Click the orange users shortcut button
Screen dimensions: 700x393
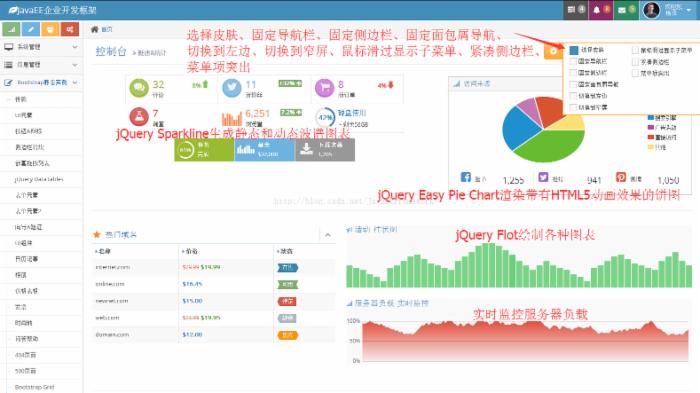click(x=50, y=29)
